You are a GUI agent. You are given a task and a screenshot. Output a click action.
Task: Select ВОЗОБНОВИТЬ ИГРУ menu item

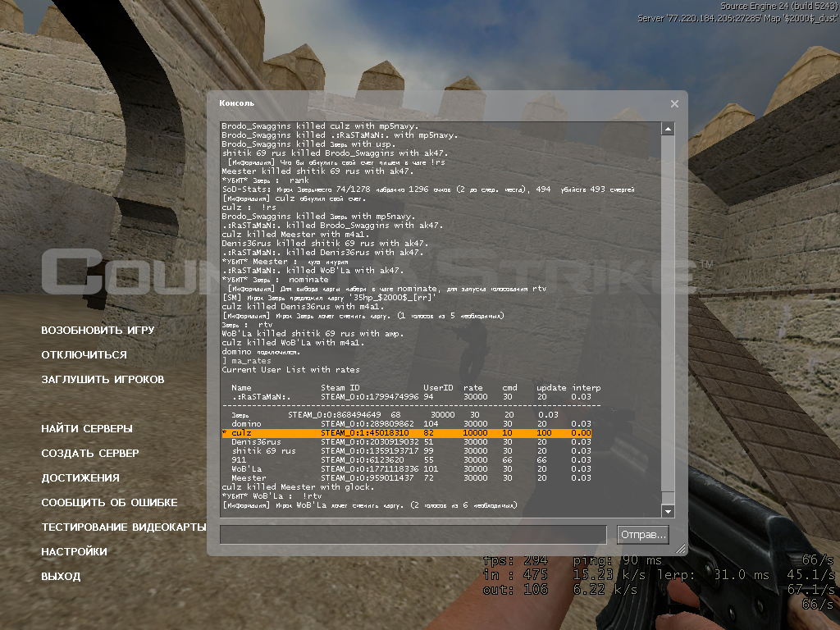[x=98, y=331]
